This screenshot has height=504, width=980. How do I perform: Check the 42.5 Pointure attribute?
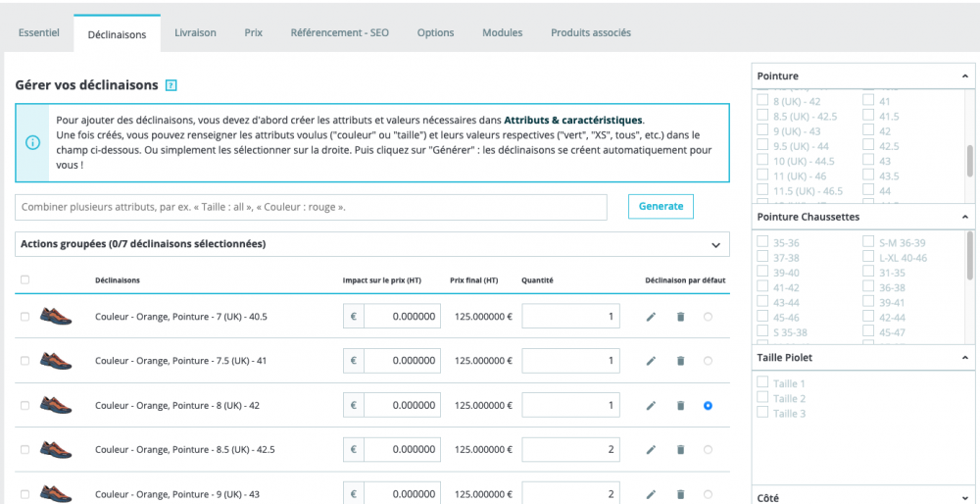pos(868,145)
